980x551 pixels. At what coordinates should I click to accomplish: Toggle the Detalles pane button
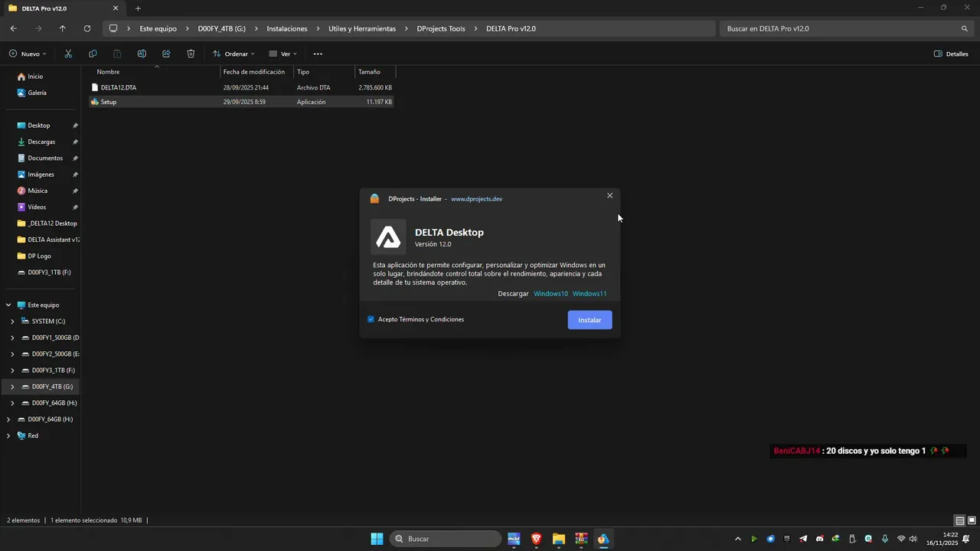tap(951, 54)
